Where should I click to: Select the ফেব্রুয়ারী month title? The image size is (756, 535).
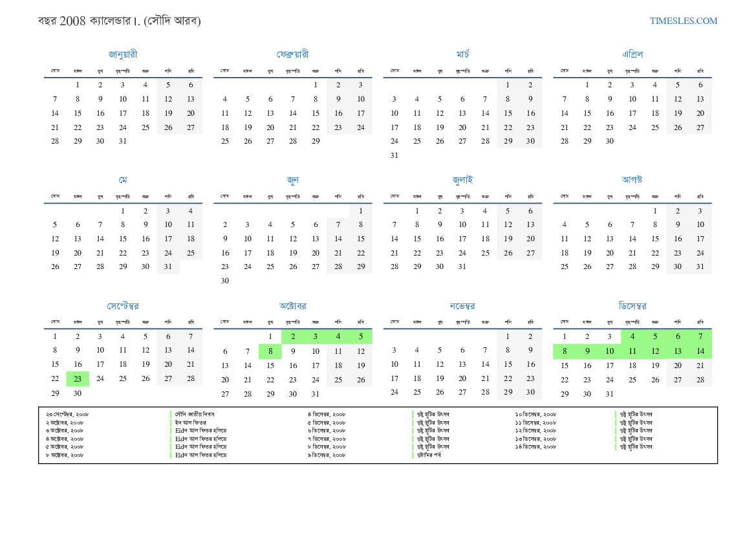[293, 54]
